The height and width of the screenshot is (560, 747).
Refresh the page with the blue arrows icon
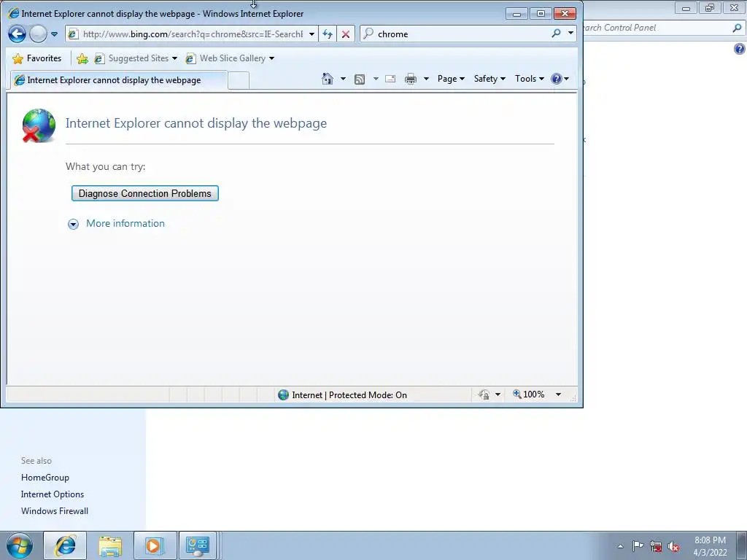point(328,34)
